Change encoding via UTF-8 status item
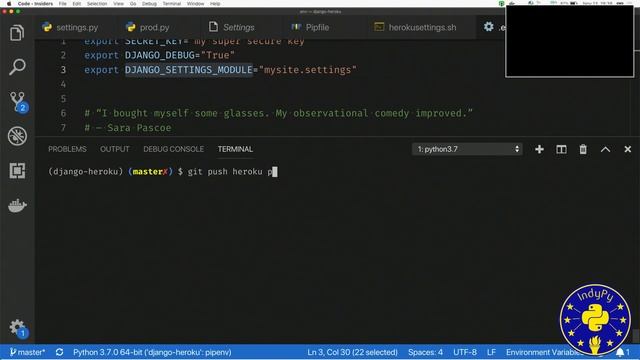The height and width of the screenshot is (360, 640). (465, 352)
